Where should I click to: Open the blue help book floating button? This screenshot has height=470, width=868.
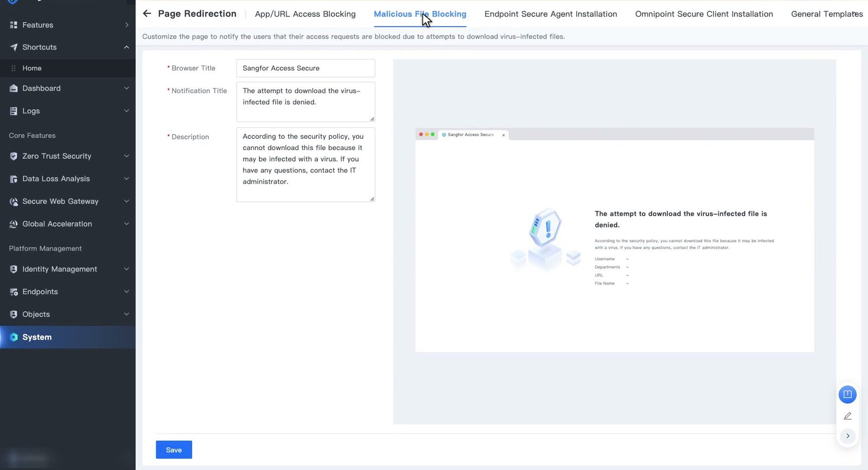(847, 394)
